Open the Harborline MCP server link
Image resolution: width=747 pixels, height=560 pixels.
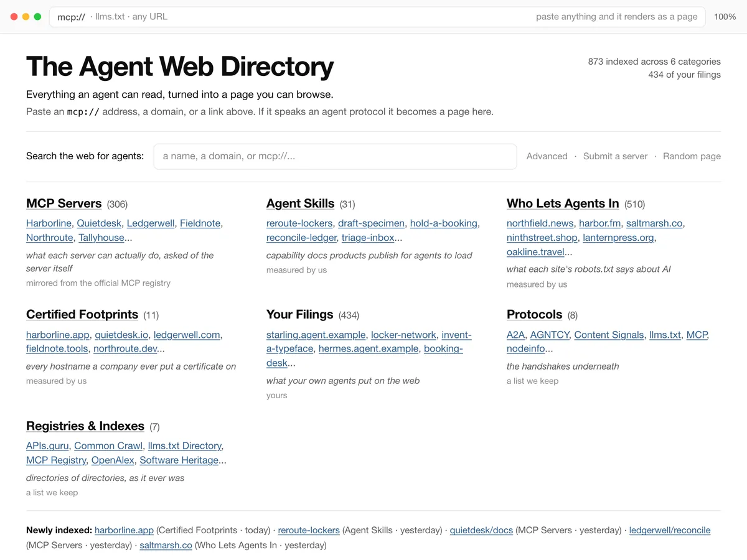point(49,223)
